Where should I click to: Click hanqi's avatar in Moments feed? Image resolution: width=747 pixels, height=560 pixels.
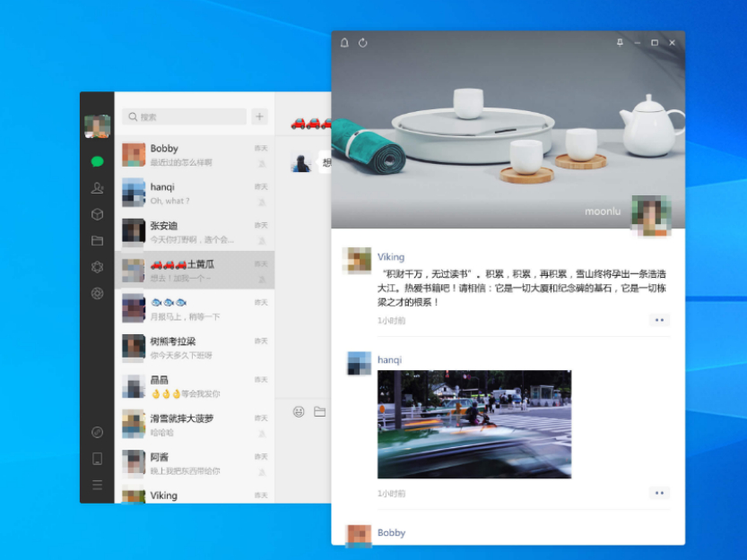[x=360, y=364]
